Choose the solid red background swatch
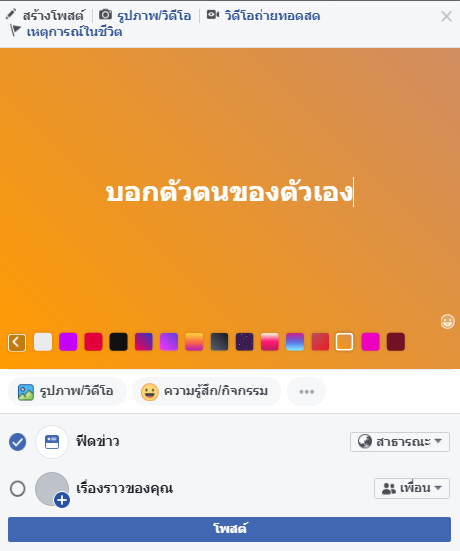Viewport: 460px width, 551px height. coord(93,342)
